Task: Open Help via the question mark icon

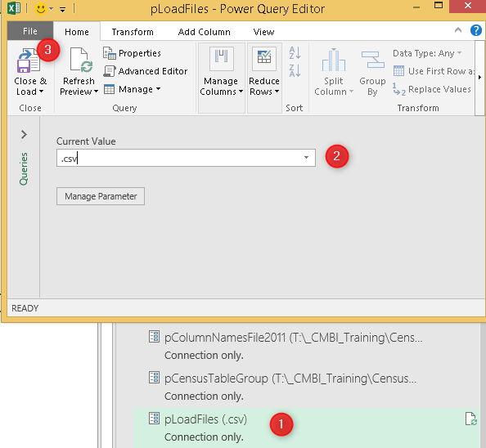Action: coord(475,30)
